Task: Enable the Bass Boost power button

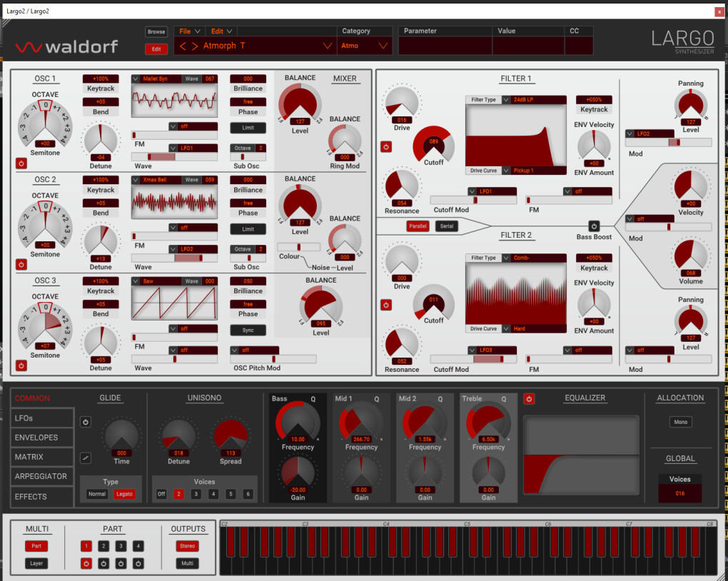Action: point(594,226)
